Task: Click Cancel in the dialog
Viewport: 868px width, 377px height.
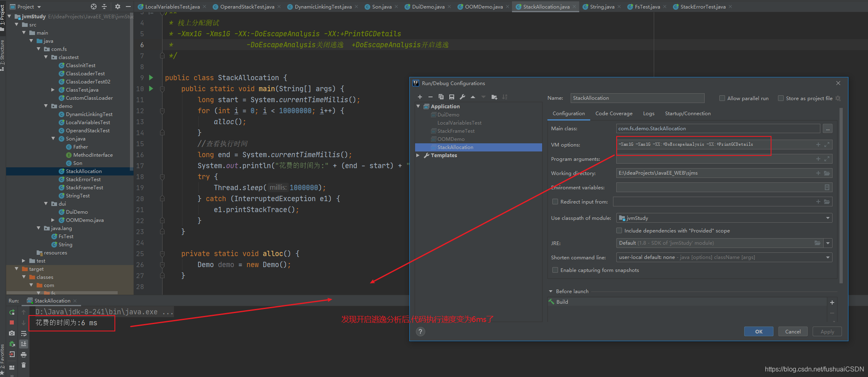Action: (793, 331)
